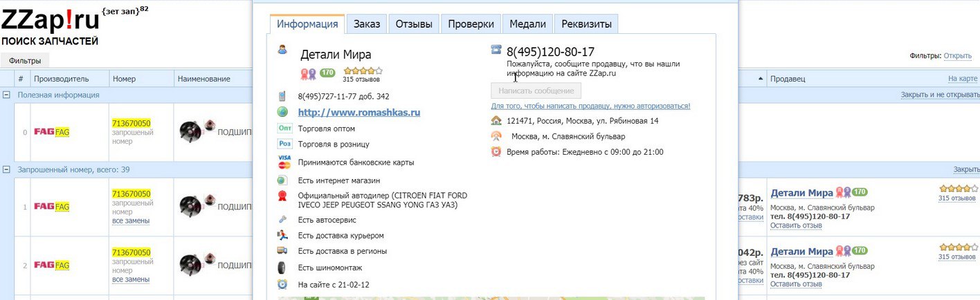This screenshot has width=980, height=300.
Task: Click the Роз retail trade icon
Action: tap(284, 144)
